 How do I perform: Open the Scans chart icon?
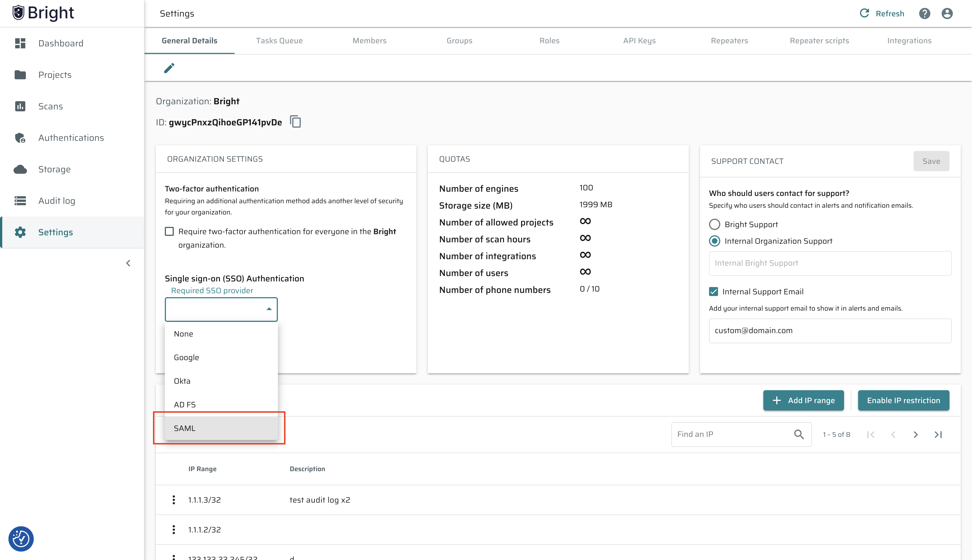pos(20,106)
